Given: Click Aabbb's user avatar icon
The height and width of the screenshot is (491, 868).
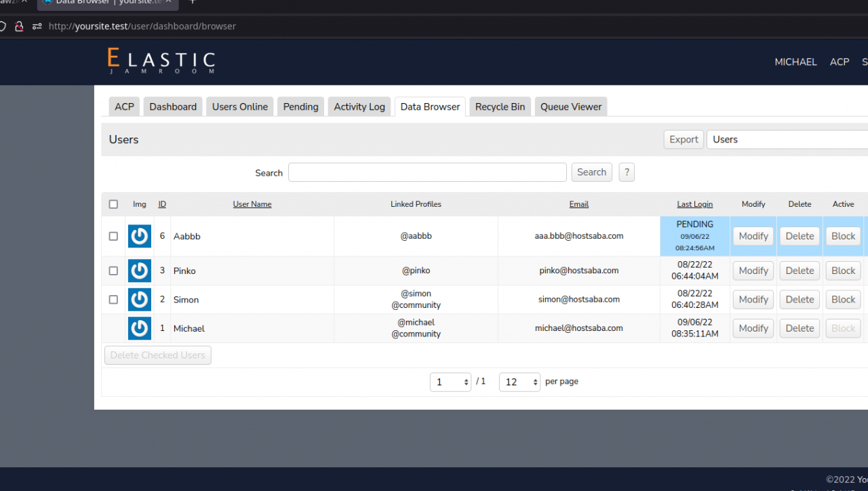Looking at the screenshot, I should point(140,236).
